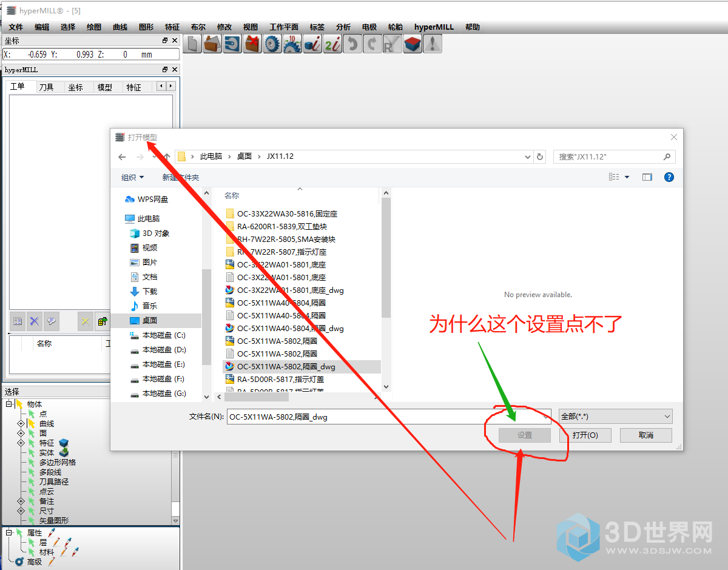Screen dimensions: 728x570
Task: Click the 文件名 input field
Action: point(388,417)
